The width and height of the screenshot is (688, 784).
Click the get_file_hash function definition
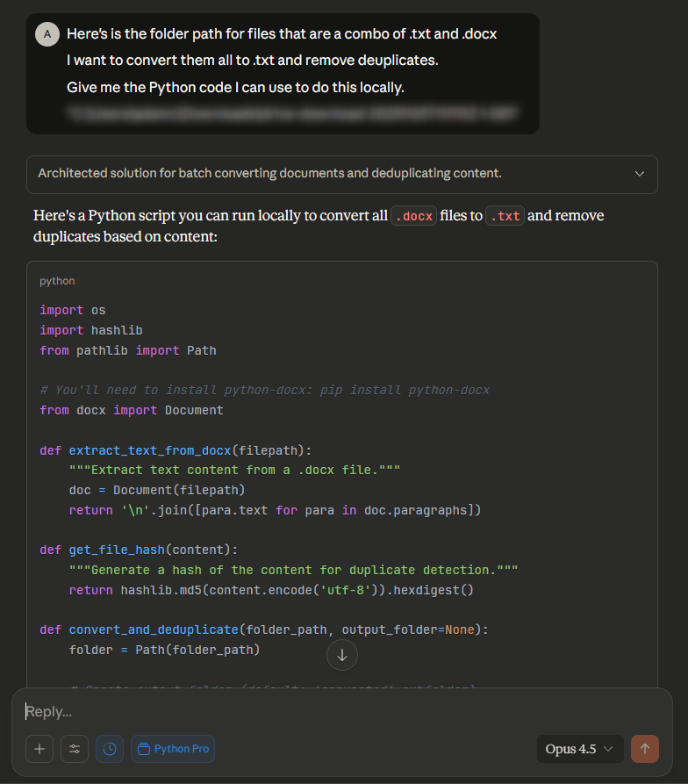click(x=139, y=550)
